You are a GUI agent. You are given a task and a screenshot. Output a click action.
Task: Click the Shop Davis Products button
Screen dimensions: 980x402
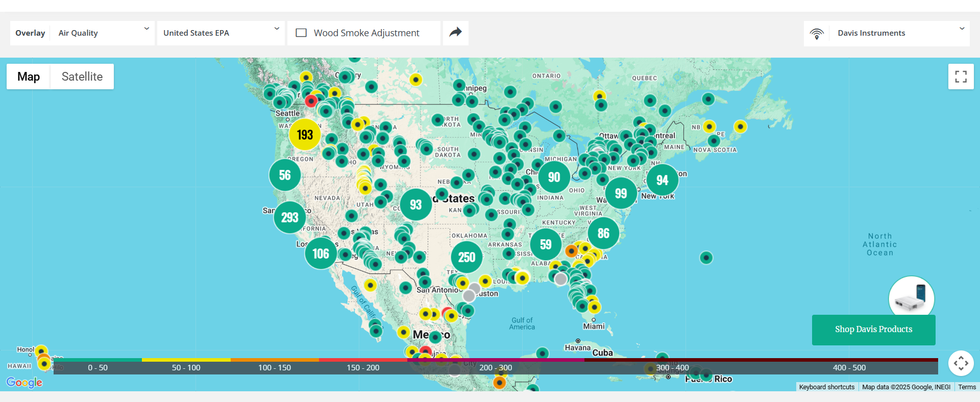[874, 330]
